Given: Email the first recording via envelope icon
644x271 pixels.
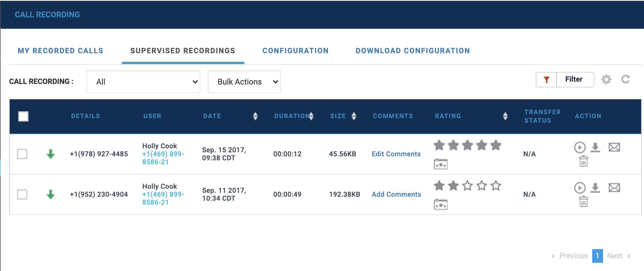Looking at the screenshot, I should click(x=614, y=147).
